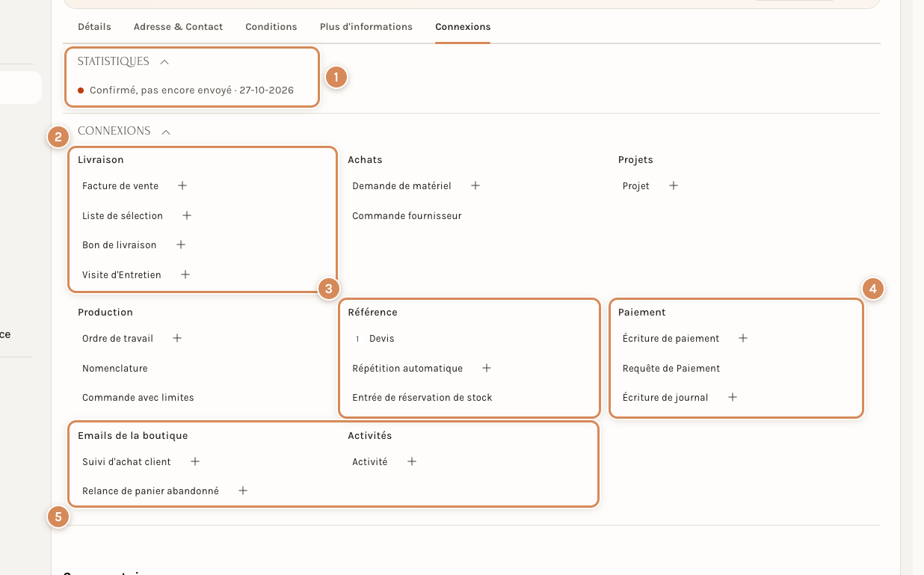Image resolution: width=924 pixels, height=575 pixels.
Task: Open Liste de sélection list
Action: (x=123, y=216)
